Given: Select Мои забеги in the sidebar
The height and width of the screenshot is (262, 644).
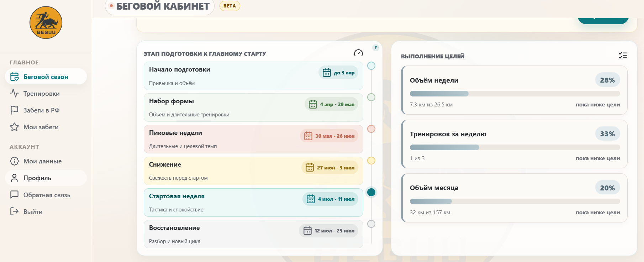Looking at the screenshot, I should [46, 127].
